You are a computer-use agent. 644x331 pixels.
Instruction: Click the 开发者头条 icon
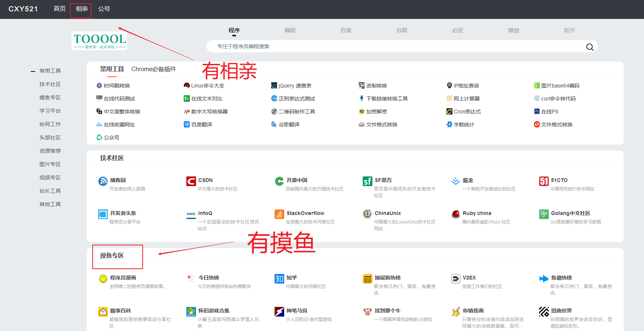tap(103, 214)
